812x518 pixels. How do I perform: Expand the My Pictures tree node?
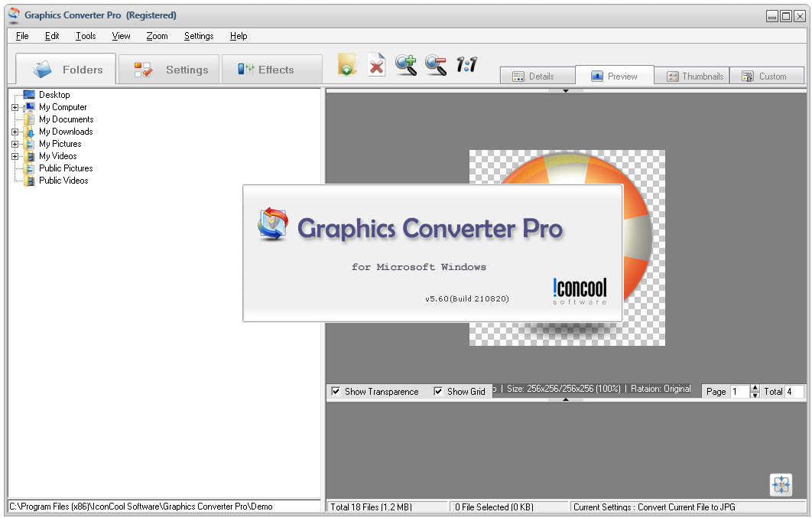tap(15, 145)
